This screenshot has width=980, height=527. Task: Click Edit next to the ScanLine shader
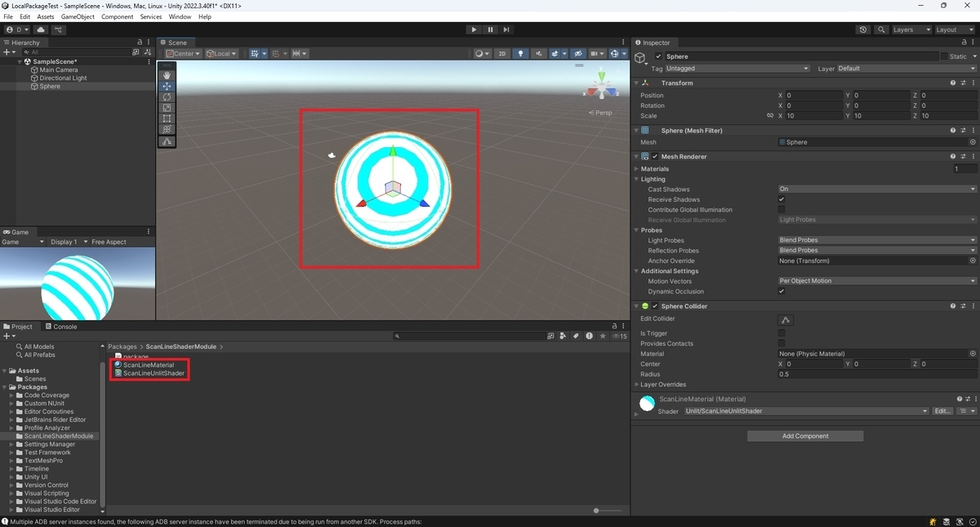coord(941,411)
